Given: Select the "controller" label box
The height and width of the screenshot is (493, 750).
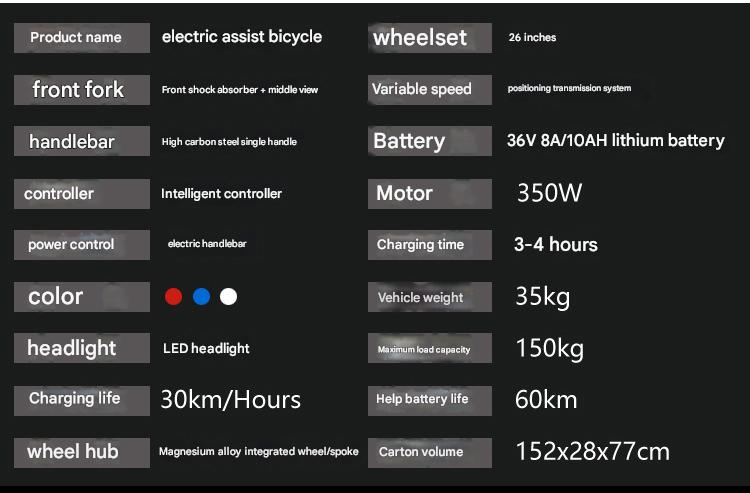Looking at the screenshot, I should [x=82, y=193].
